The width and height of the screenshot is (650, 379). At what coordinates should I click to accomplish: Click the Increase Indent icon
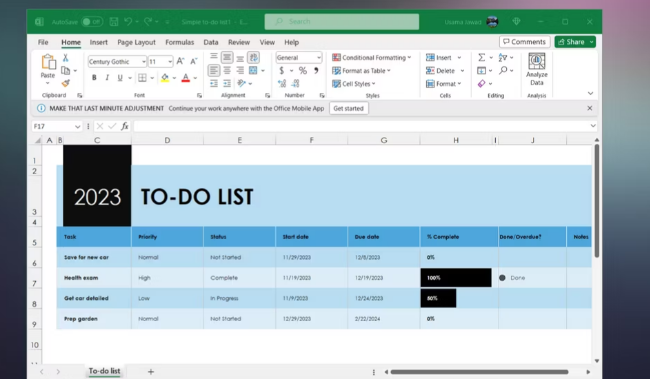[227, 84]
